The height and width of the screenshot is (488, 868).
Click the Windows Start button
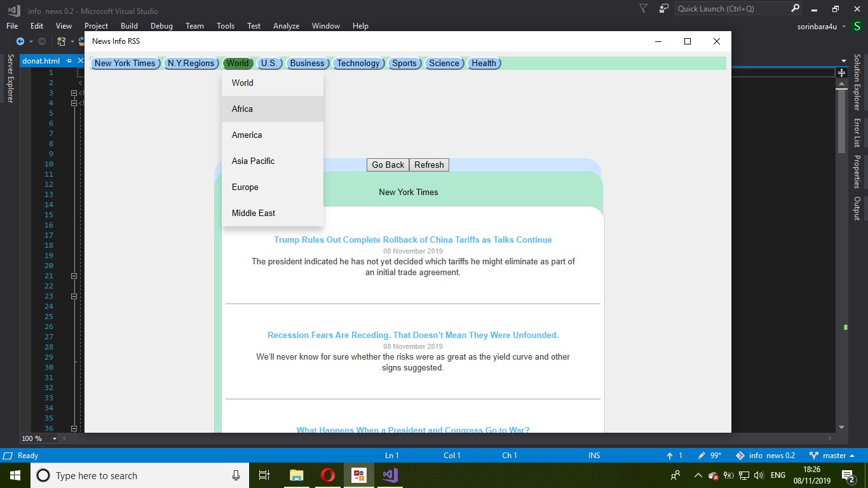15,475
